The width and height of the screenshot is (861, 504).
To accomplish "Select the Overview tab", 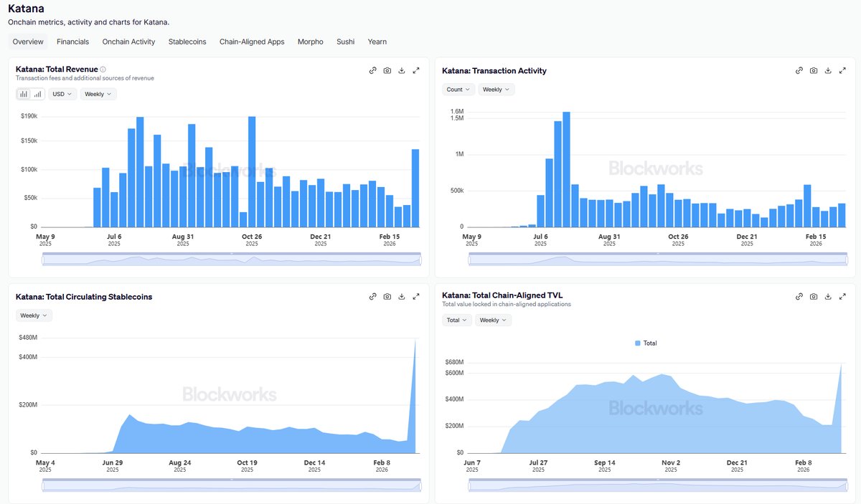I will pos(28,42).
